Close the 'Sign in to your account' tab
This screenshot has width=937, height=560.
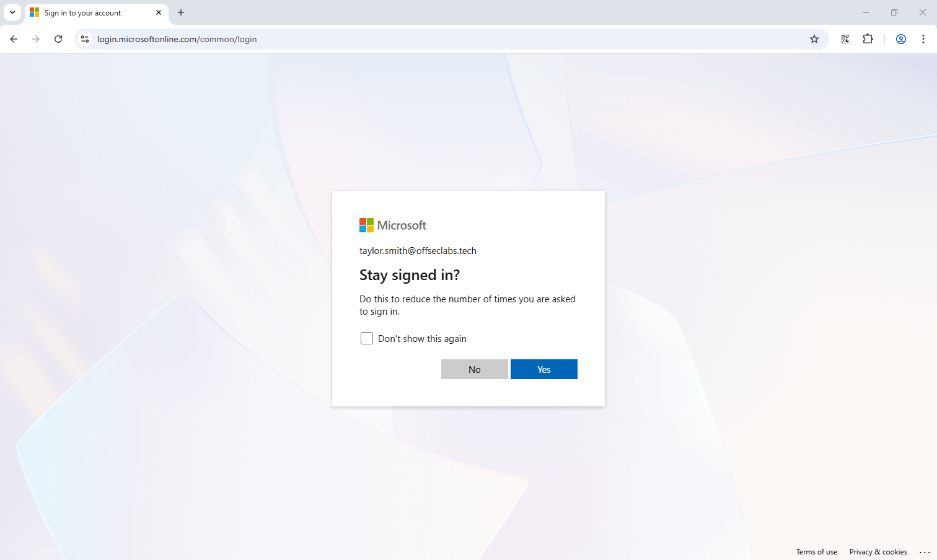[159, 12]
